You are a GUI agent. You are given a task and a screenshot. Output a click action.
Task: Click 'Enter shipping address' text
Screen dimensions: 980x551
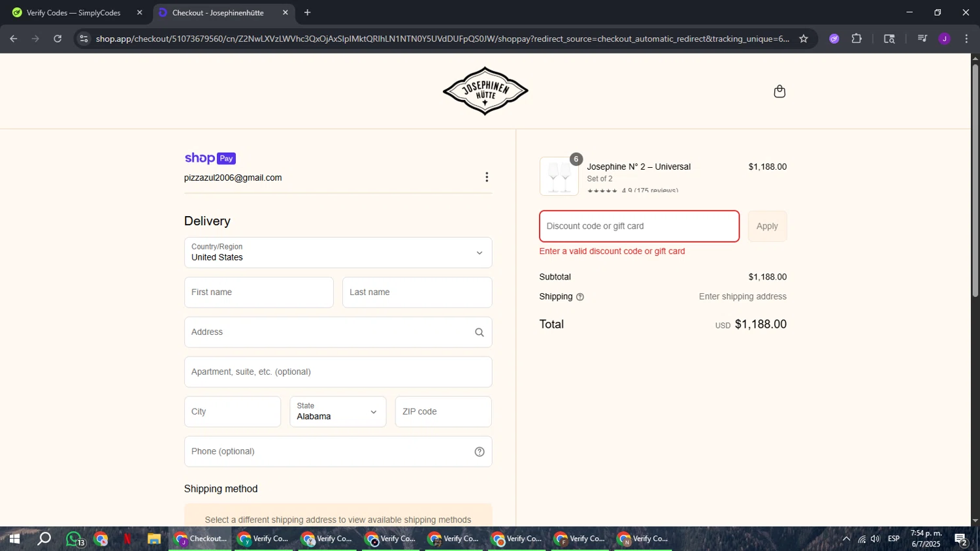click(743, 297)
